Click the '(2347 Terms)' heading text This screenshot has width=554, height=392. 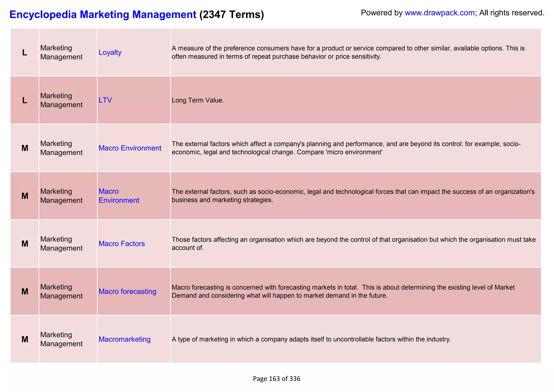click(x=232, y=14)
